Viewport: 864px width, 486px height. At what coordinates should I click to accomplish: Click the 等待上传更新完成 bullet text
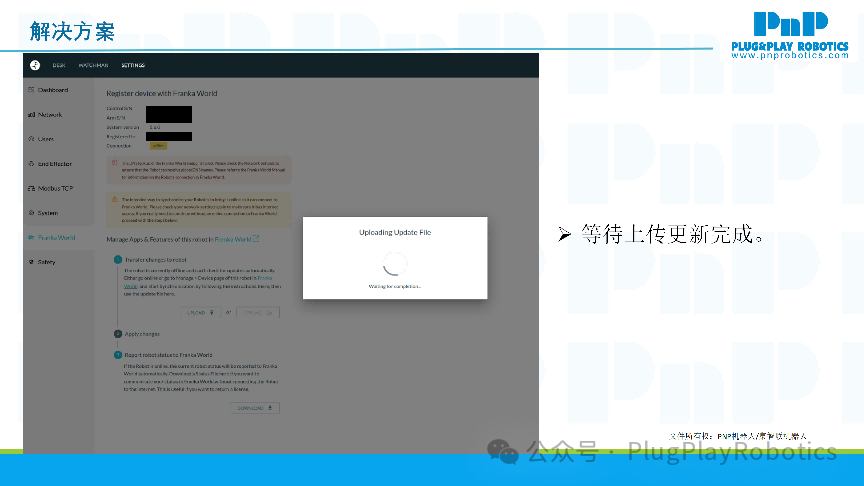(672, 234)
